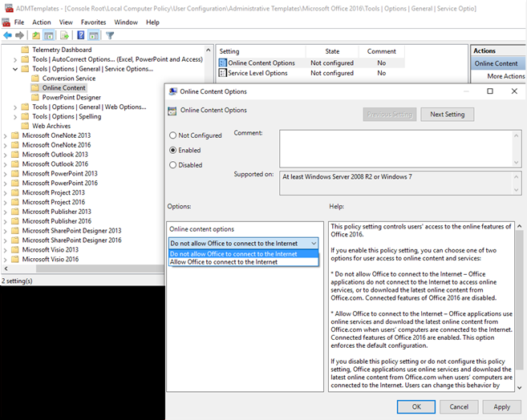Click the Telemetry Dashboard folder icon
Screen dimensions: 527x420
click(25, 50)
